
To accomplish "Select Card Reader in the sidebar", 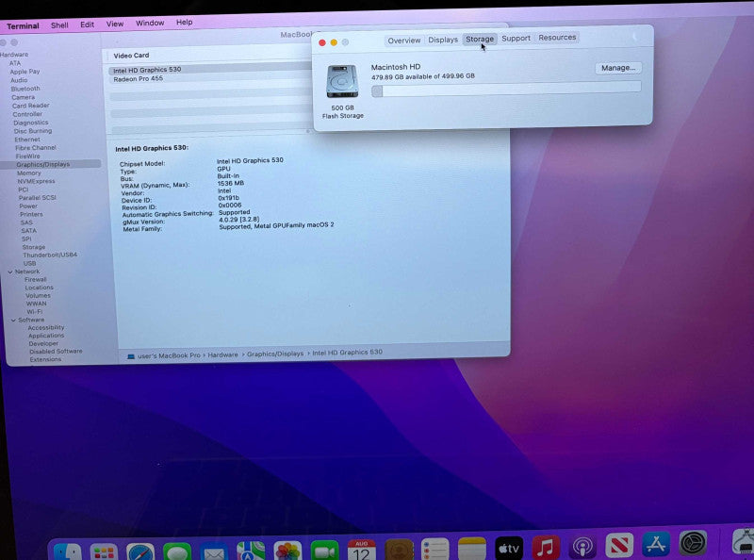I will [31, 106].
